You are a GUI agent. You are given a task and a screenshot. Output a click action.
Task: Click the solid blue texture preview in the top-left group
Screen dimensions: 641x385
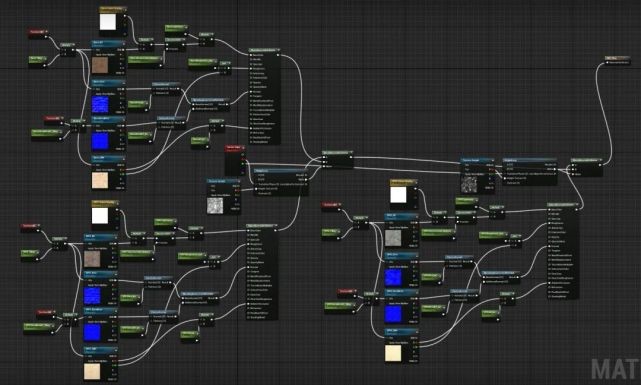coord(100,142)
